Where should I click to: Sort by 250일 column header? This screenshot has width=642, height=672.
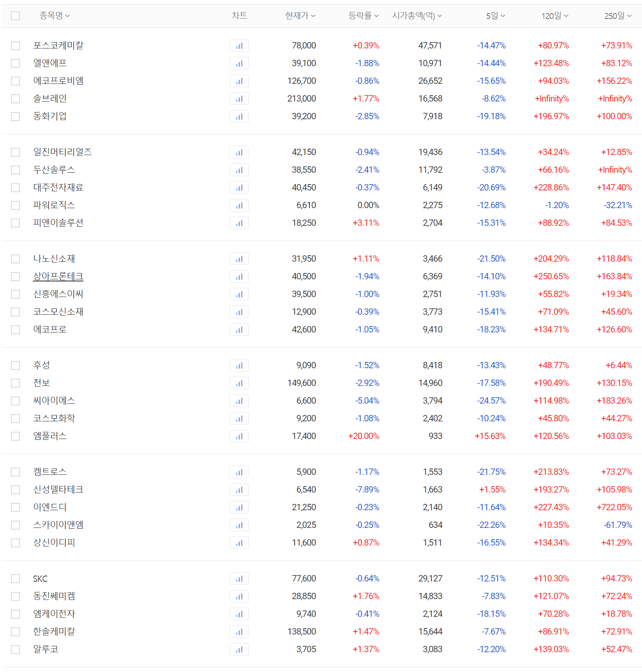click(x=618, y=16)
